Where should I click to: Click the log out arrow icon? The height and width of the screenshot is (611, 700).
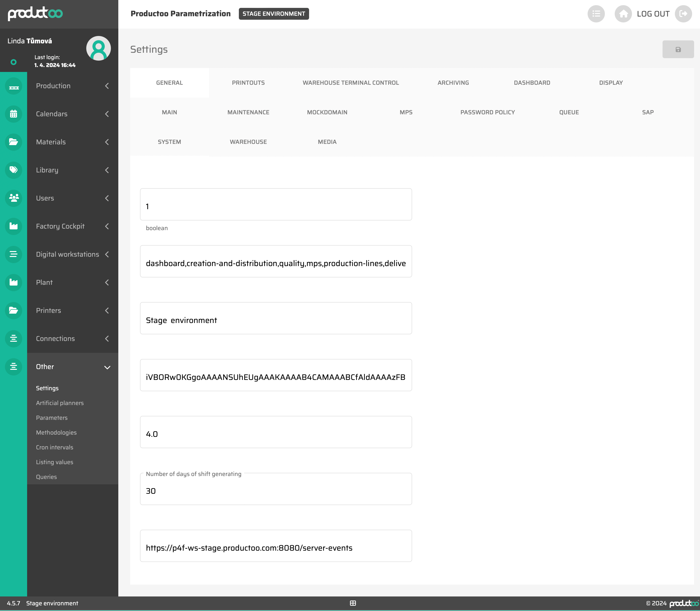click(x=683, y=14)
